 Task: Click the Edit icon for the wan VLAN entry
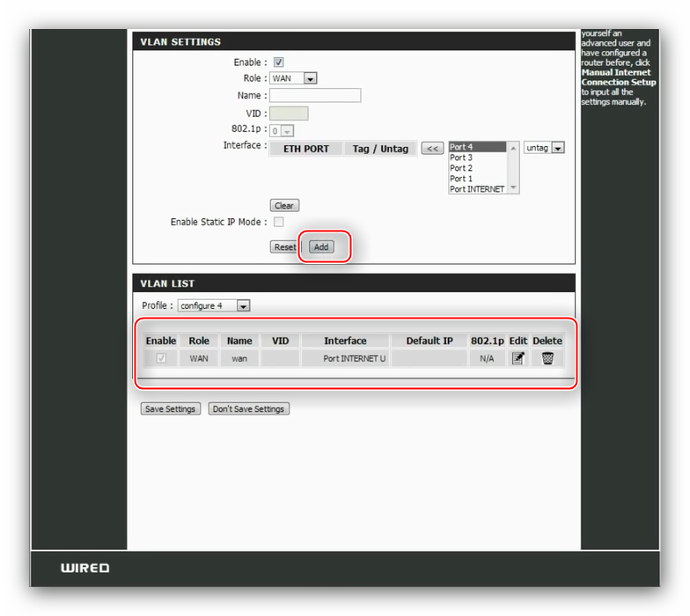coord(517,358)
